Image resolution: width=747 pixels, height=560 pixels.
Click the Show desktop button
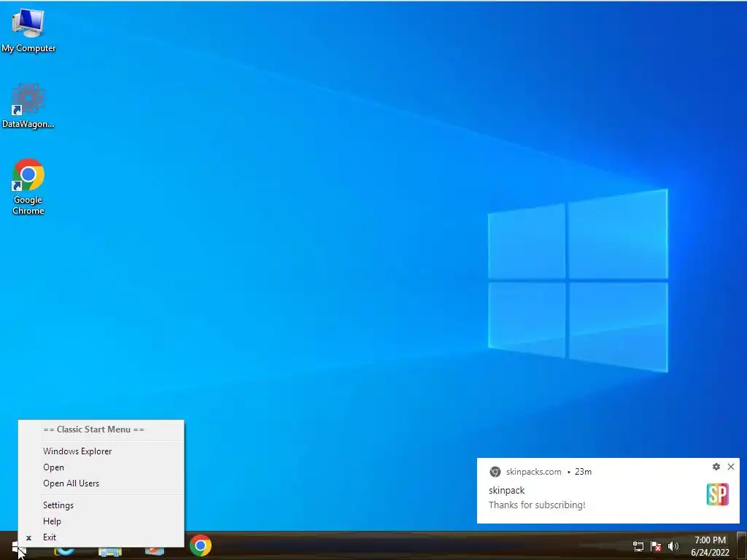pyautogui.click(x=742, y=545)
